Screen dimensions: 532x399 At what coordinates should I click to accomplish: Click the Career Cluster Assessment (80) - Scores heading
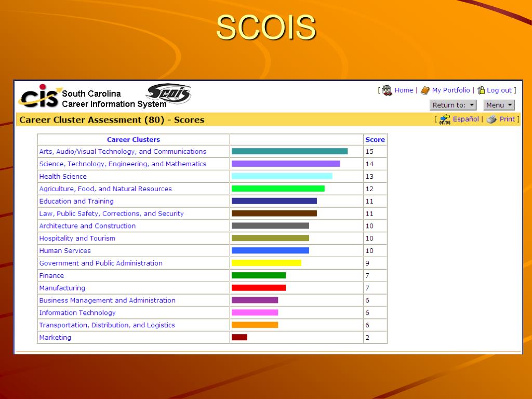click(x=112, y=120)
